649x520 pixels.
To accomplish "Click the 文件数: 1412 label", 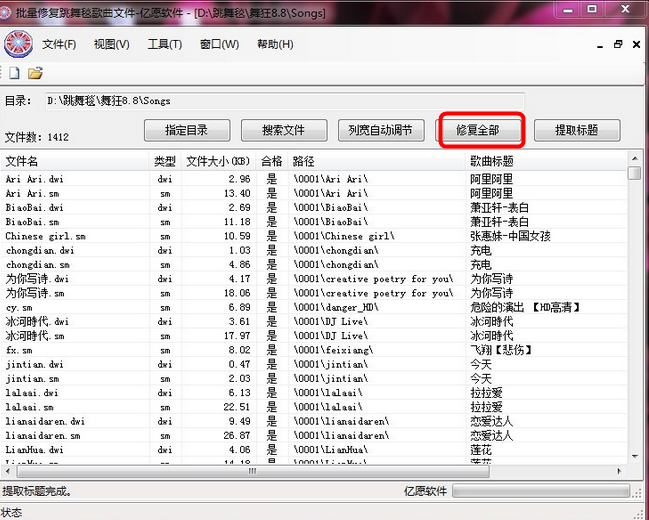I will coord(37,137).
